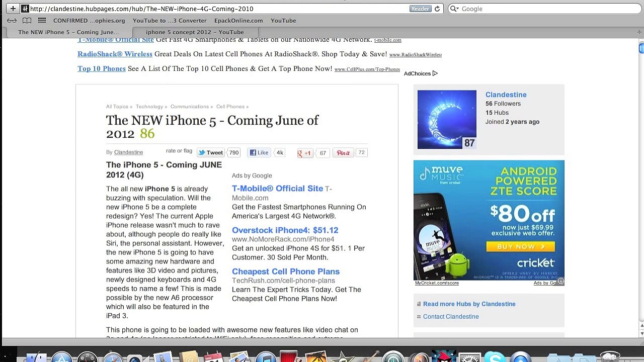Click the Skype icon in the dock
Viewport: 644px width, 362px height.
point(494,357)
